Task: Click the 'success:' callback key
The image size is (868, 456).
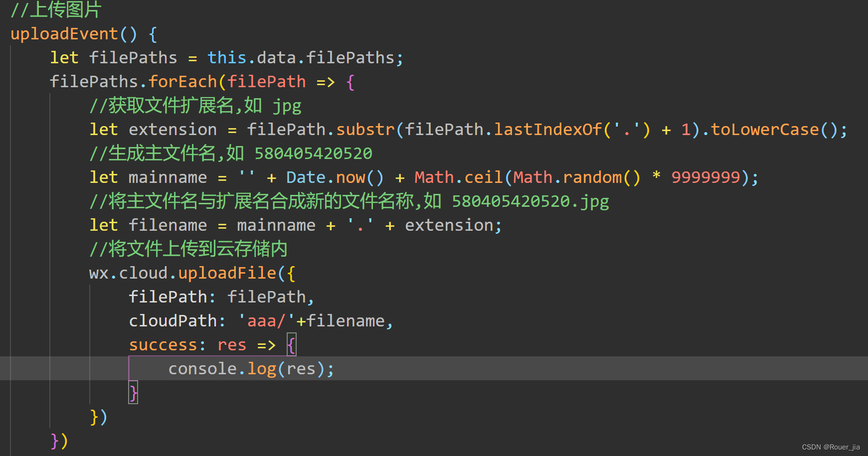Action: 167,345
